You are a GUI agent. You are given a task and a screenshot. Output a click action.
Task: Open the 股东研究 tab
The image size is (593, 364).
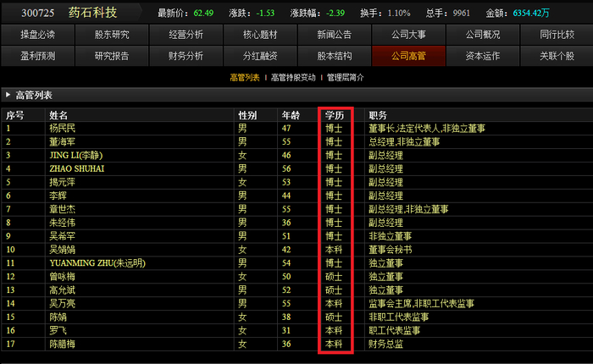pos(112,35)
